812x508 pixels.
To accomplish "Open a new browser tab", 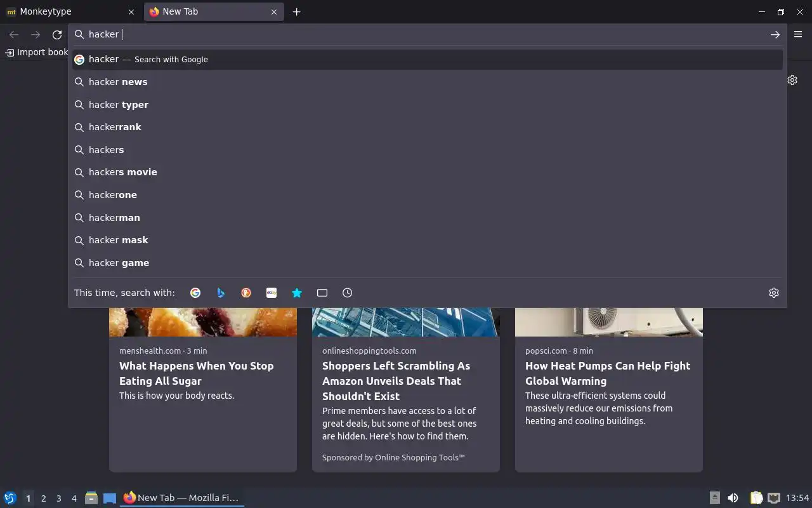I will coord(296,11).
